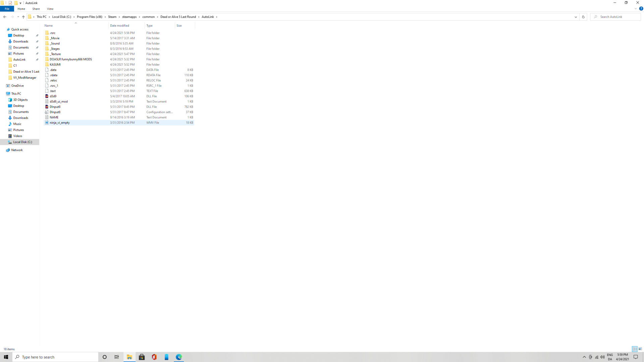644x362 pixels.
Task: Open the recent locations dropdown beside Back
Action: pos(18,17)
